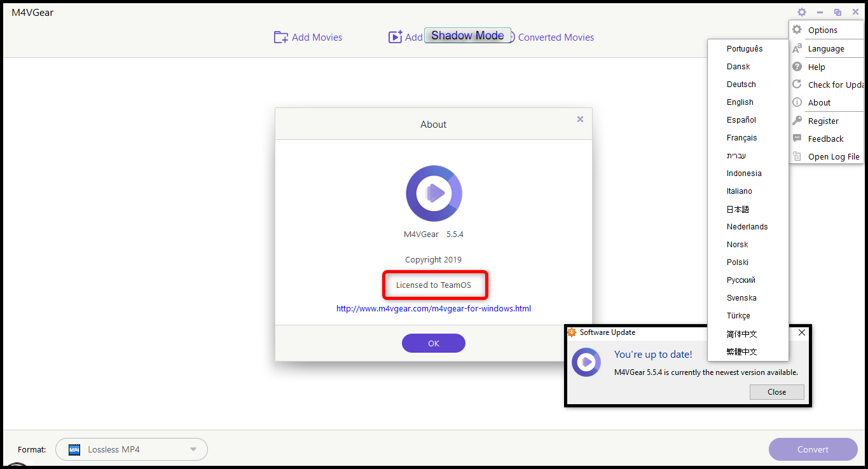Click the M4VGear logo in About dialog
Image resolution: width=868 pixels, height=469 pixels.
click(434, 193)
